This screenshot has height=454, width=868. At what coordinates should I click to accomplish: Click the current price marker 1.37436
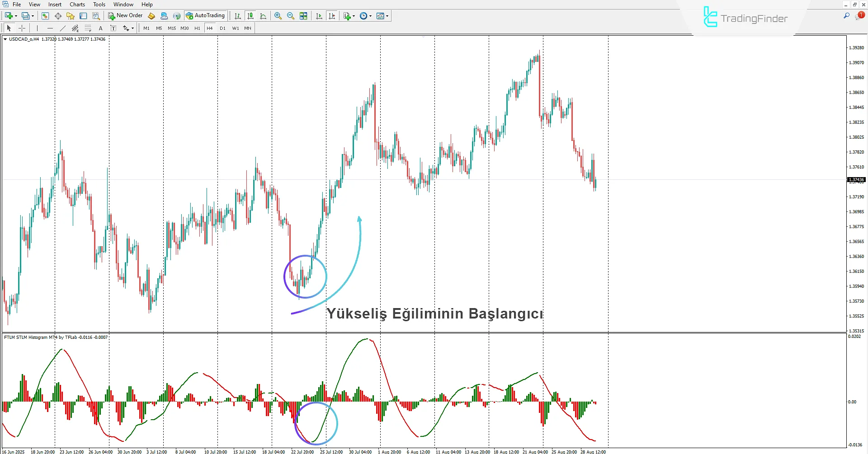(x=856, y=179)
